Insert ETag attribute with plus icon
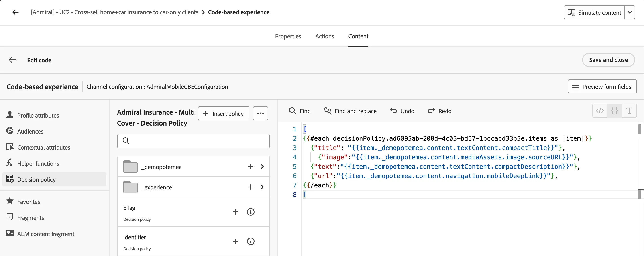 [235, 212]
